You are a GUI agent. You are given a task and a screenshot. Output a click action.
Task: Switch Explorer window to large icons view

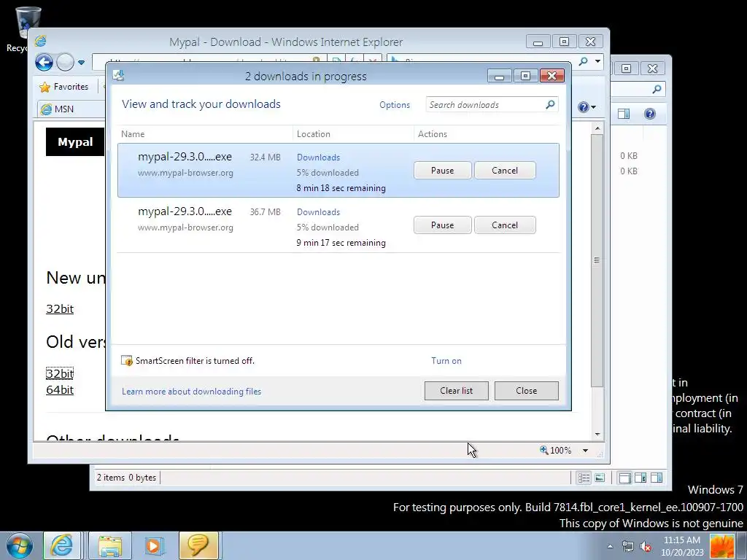[x=600, y=478]
